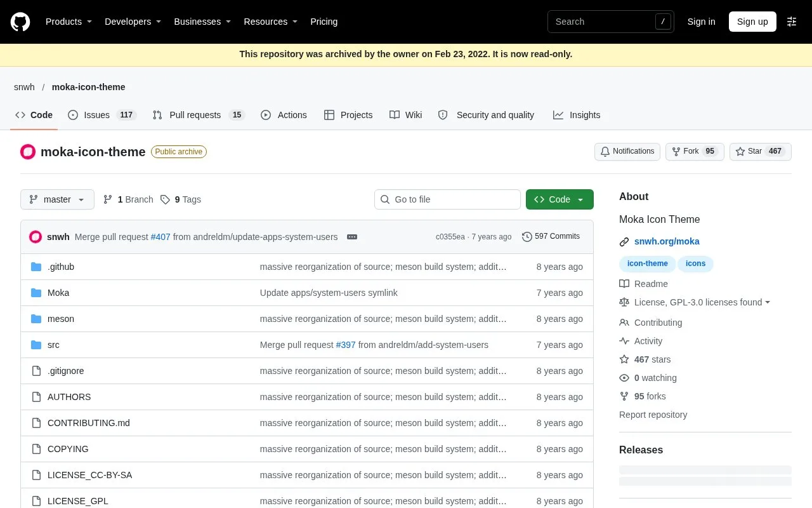Click the moka repository avatar icon
The height and width of the screenshot is (508, 812).
tap(28, 152)
